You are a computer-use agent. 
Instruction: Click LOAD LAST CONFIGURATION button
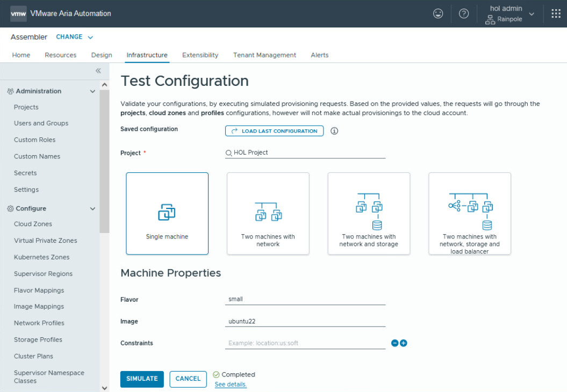point(274,131)
